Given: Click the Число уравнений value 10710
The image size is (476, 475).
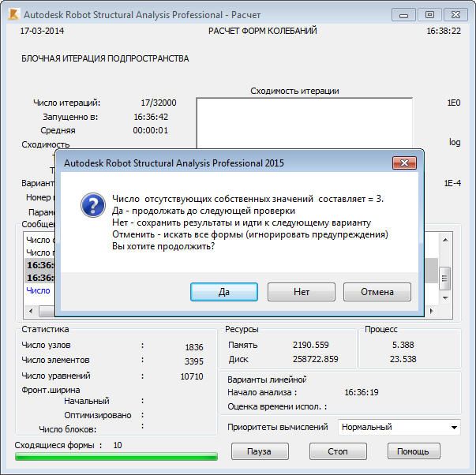Looking at the screenshot, I should coord(192,376).
